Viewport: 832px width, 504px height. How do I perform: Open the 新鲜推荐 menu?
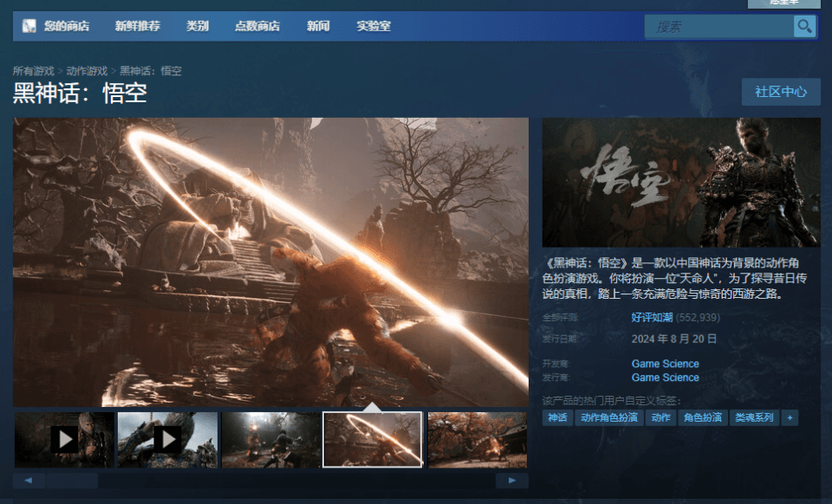[x=138, y=26]
